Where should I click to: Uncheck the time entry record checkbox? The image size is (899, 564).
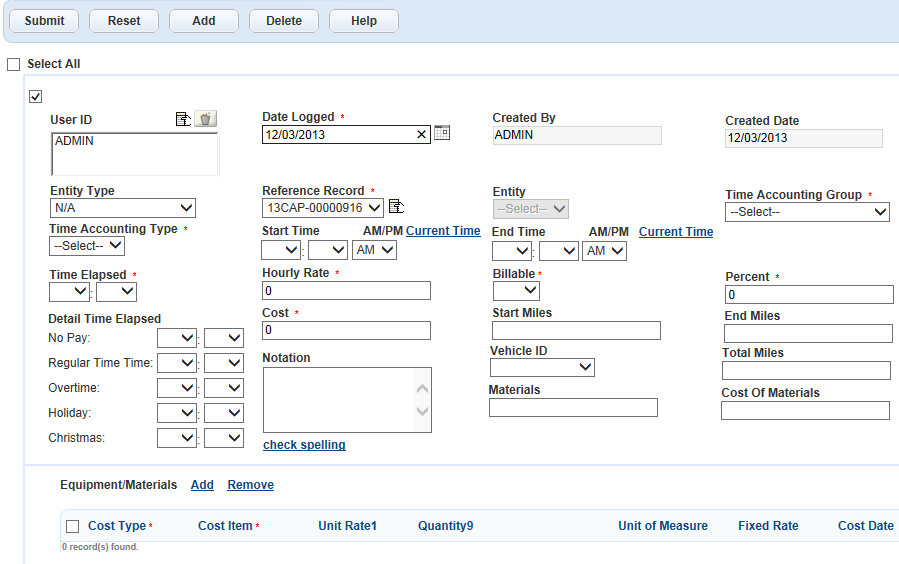pyautogui.click(x=36, y=97)
